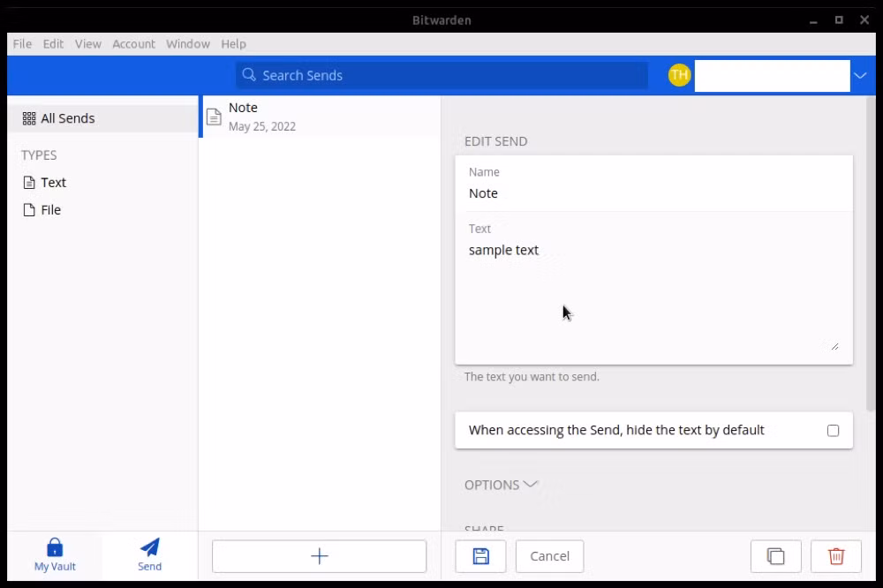Open the account switcher dropdown arrow

coord(860,75)
